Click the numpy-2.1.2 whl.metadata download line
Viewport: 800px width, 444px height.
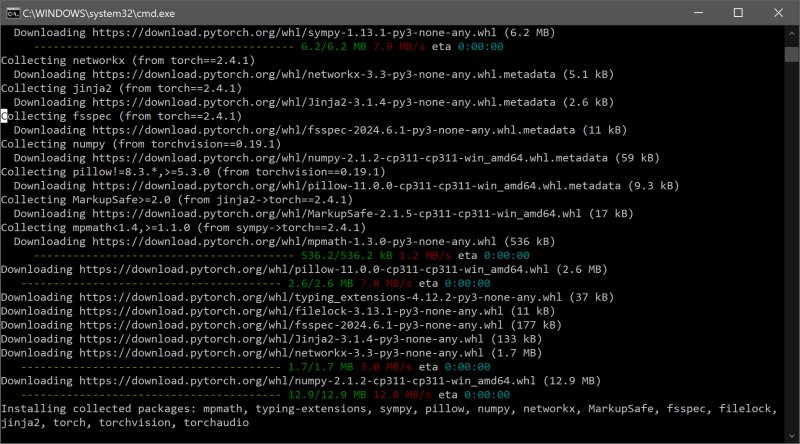(337, 158)
